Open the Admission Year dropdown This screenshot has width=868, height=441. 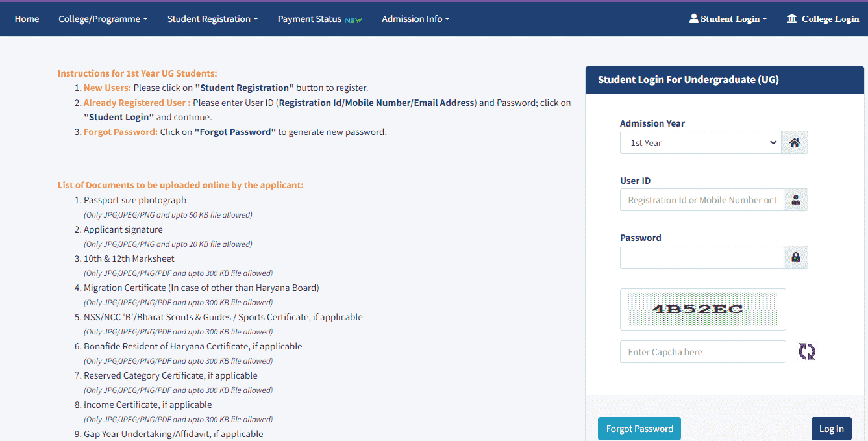tap(701, 143)
